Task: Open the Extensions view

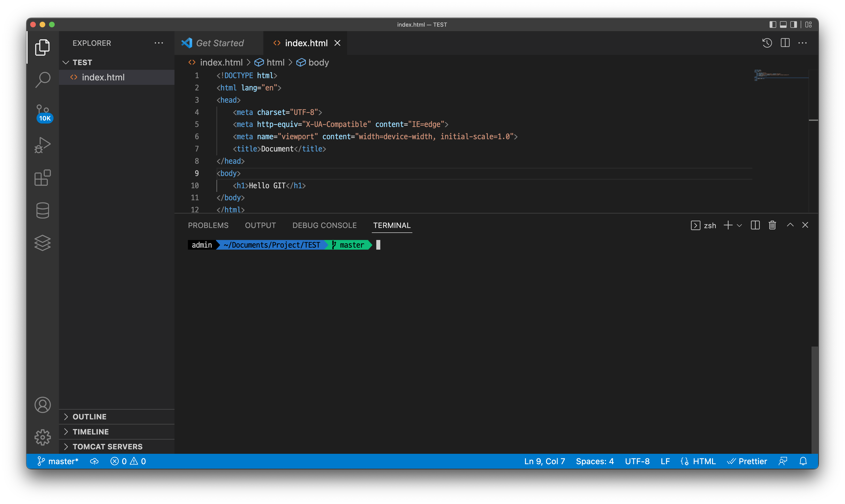Action: (42, 178)
